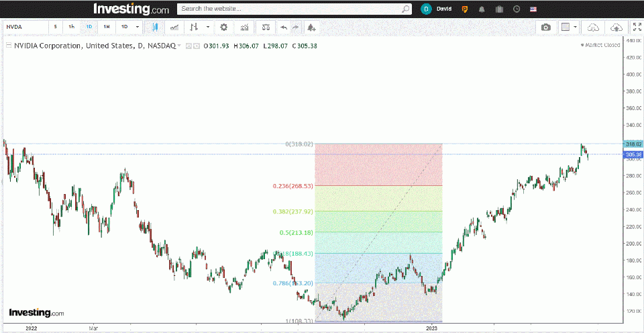Select the candlestick chart type icon
644x333 pixels.
[155, 27]
